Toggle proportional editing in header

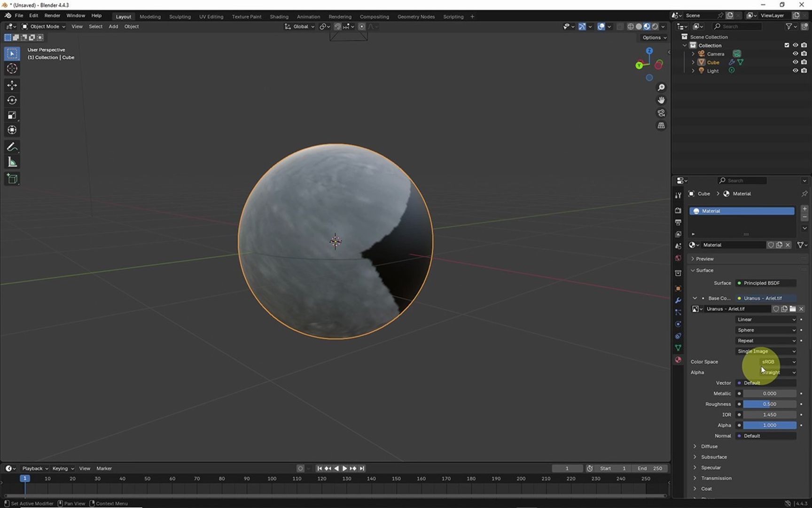pyautogui.click(x=362, y=27)
